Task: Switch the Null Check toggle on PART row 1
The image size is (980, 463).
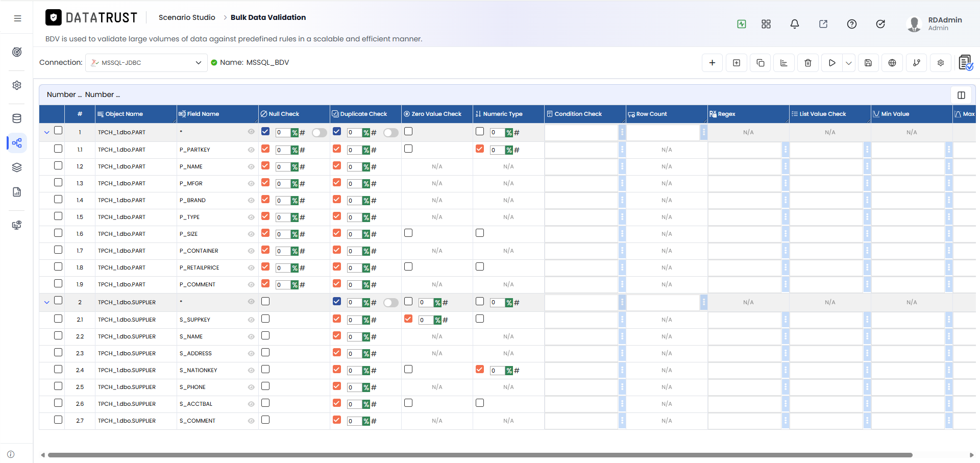Action: coord(320,133)
